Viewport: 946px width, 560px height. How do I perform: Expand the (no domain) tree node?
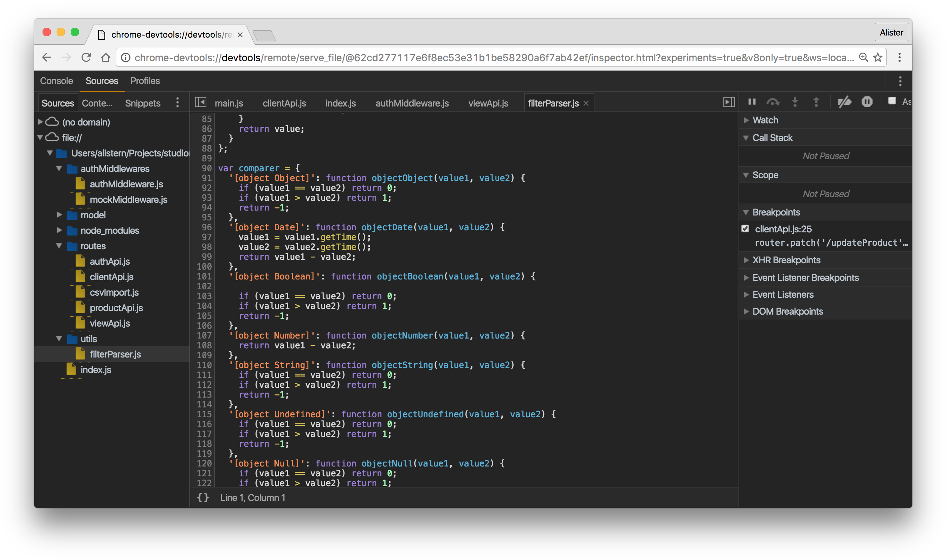tap(40, 122)
